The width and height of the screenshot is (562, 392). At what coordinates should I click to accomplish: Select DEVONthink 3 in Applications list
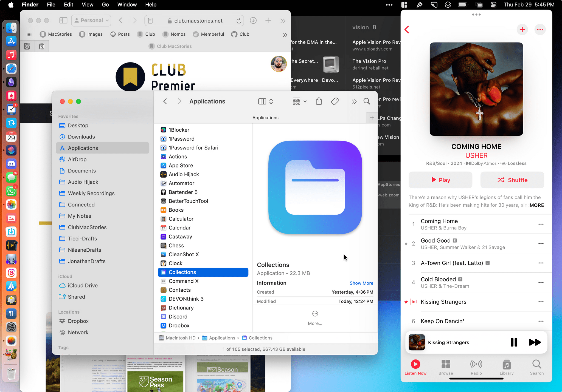tap(203, 299)
